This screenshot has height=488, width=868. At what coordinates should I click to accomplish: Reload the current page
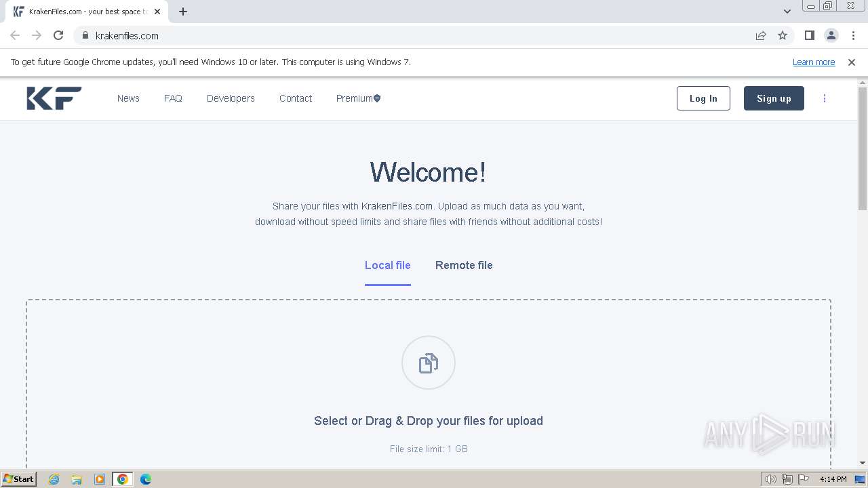click(58, 35)
